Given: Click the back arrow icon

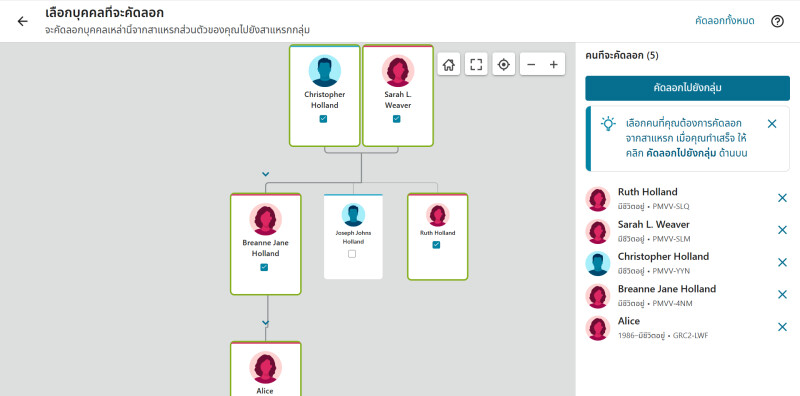Looking at the screenshot, I should 22,21.
